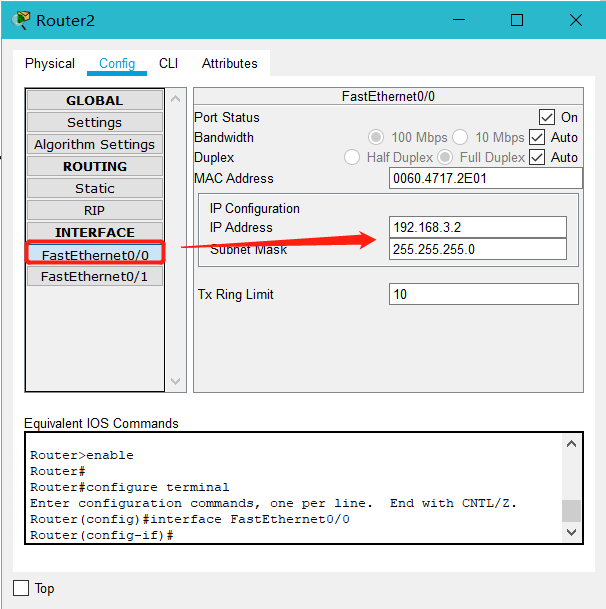Enable the Top checkbox
Screen dimensions: 606x609
pos(21,588)
